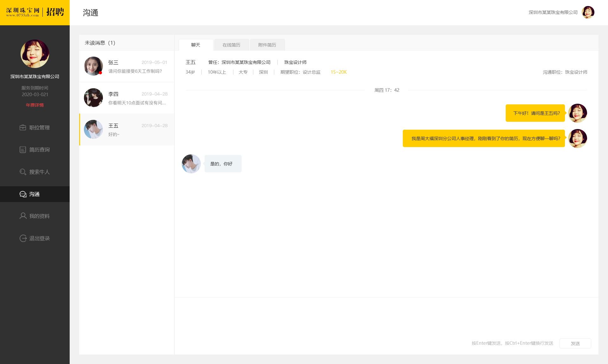Click the sidebar company profile photo
This screenshot has height=364, width=608.
coord(35,54)
